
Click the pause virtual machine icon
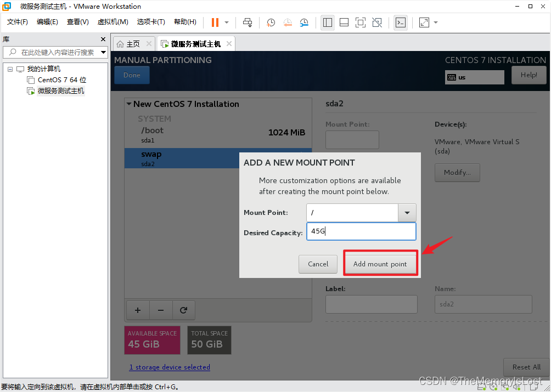pos(215,22)
